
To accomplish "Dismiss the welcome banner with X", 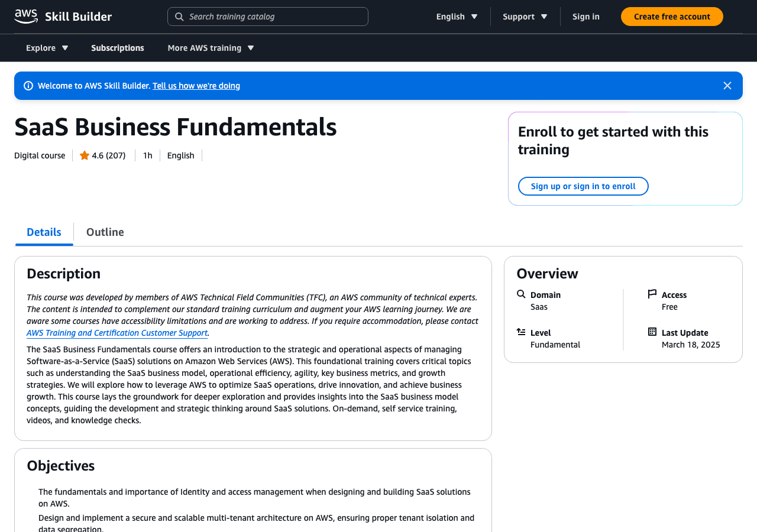I will point(727,86).
